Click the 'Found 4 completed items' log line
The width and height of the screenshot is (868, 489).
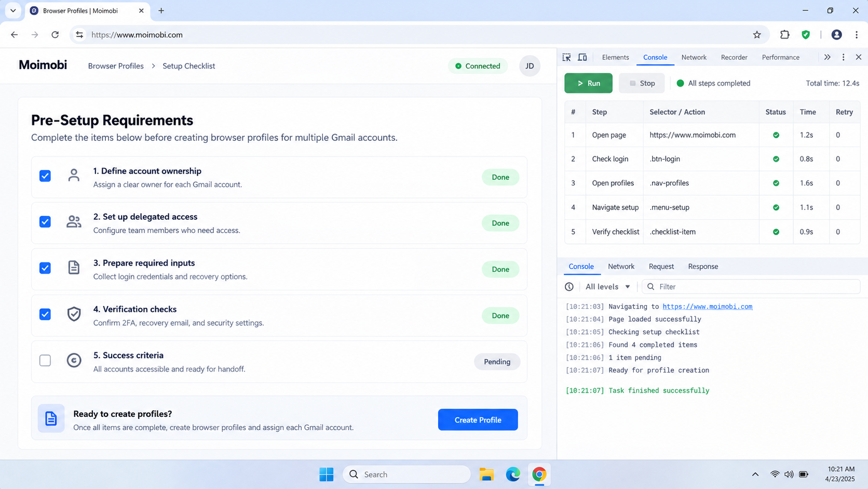(x=631, y=345)
